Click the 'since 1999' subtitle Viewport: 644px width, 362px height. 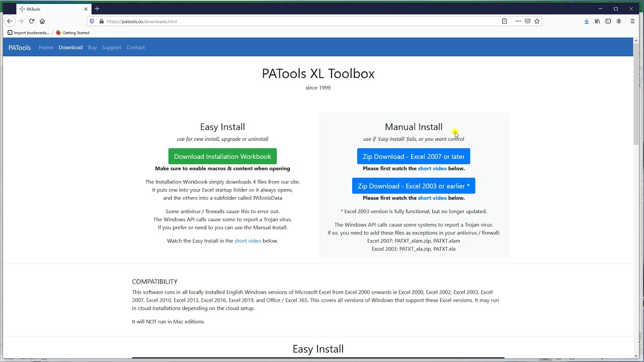pyautogui.click(x=318, y=87)
